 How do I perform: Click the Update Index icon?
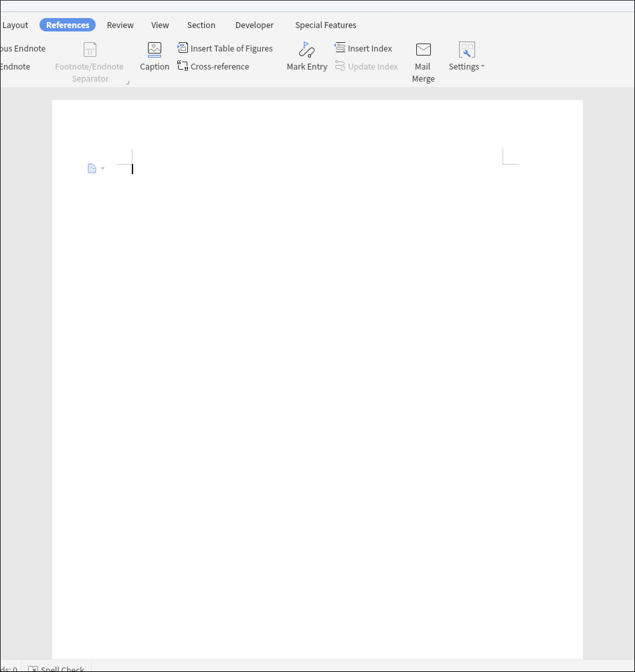click(340, 66)
